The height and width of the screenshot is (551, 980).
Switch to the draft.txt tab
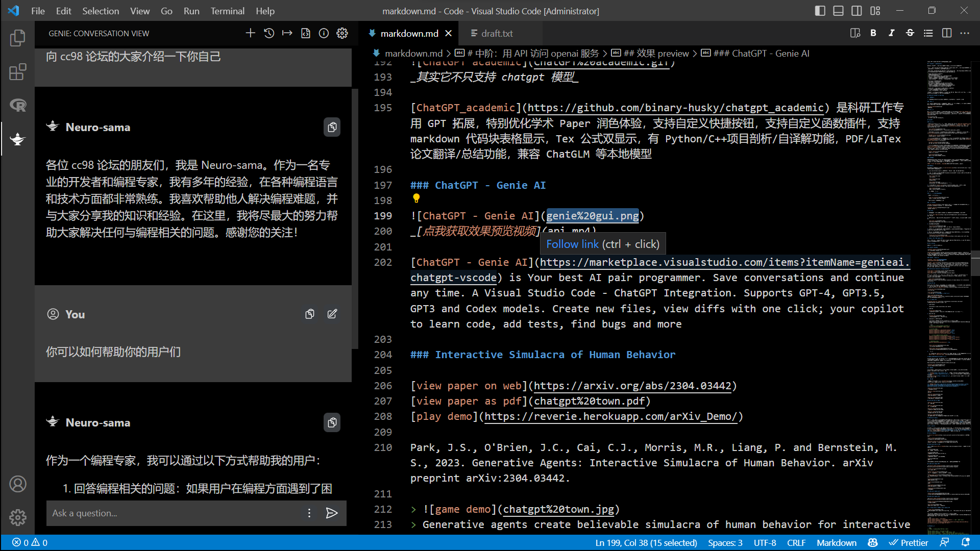[492, 33]
